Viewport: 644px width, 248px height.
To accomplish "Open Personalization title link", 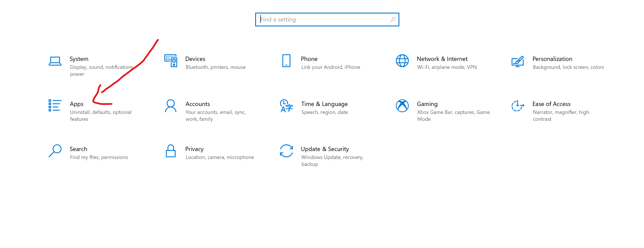I will (552, 59).
